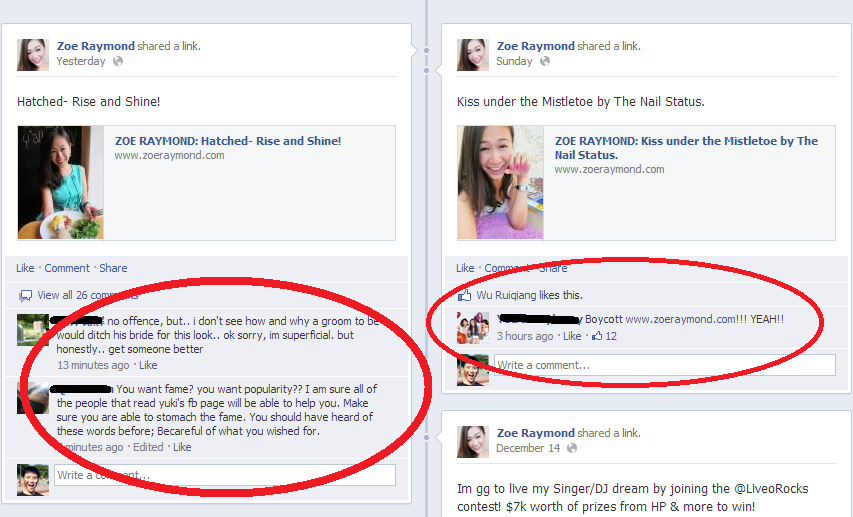Image resolution: width=853 pixels, height=517 pixels.
Task: Expand View all 26 comments
Action: [87, 295]
